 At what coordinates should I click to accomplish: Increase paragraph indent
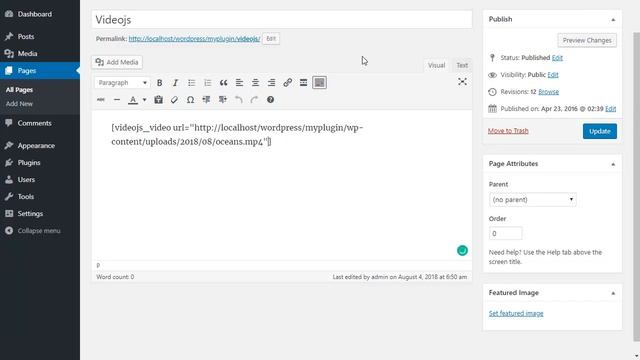(x=222, y=100)
